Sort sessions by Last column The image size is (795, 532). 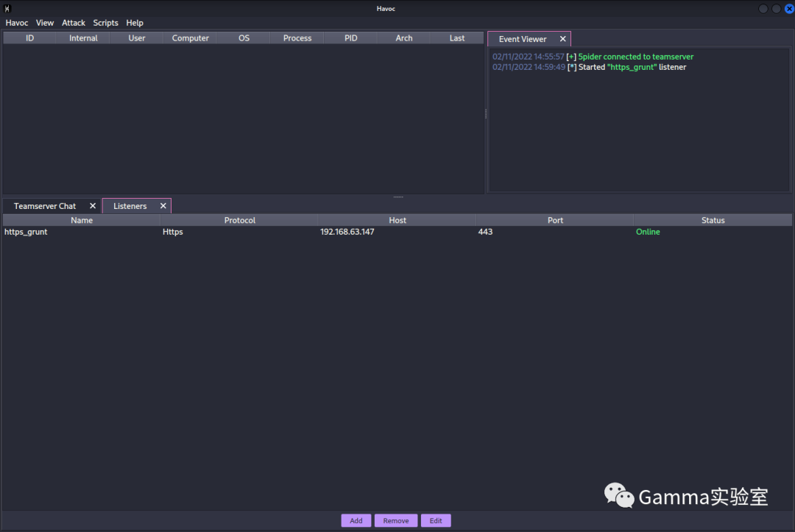tap(457, 38)
